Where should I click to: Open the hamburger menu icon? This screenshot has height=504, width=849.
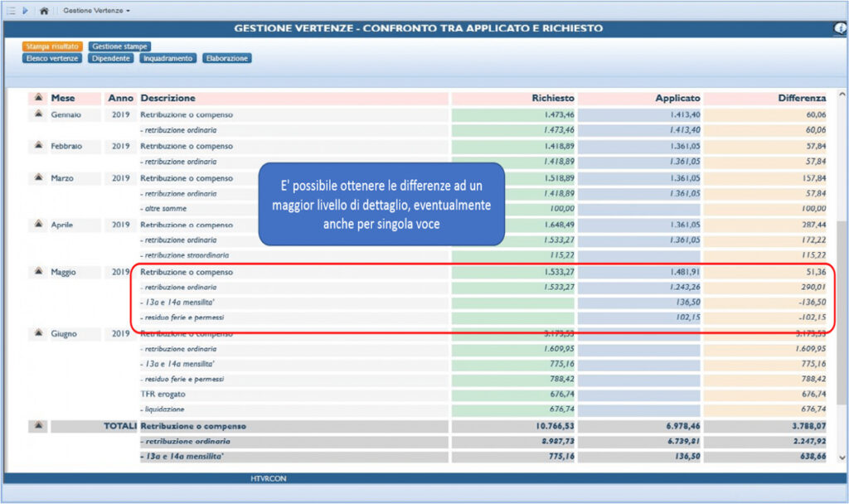[x=11, y=10]
